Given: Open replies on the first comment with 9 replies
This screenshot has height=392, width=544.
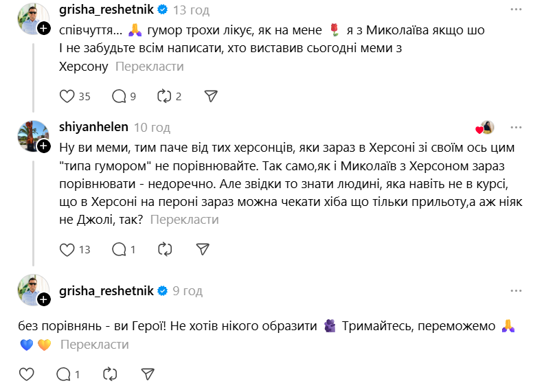Looking at the screenshot, I should click(118, 96).
